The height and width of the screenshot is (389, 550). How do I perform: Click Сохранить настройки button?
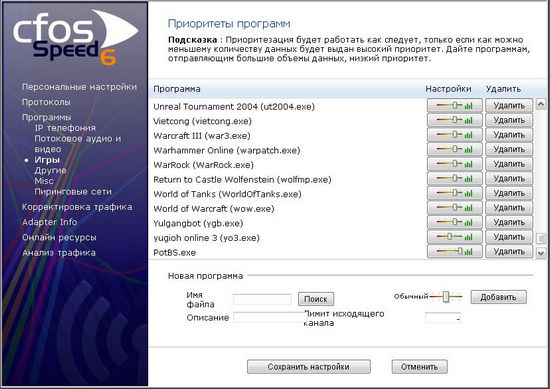(309, 367)
